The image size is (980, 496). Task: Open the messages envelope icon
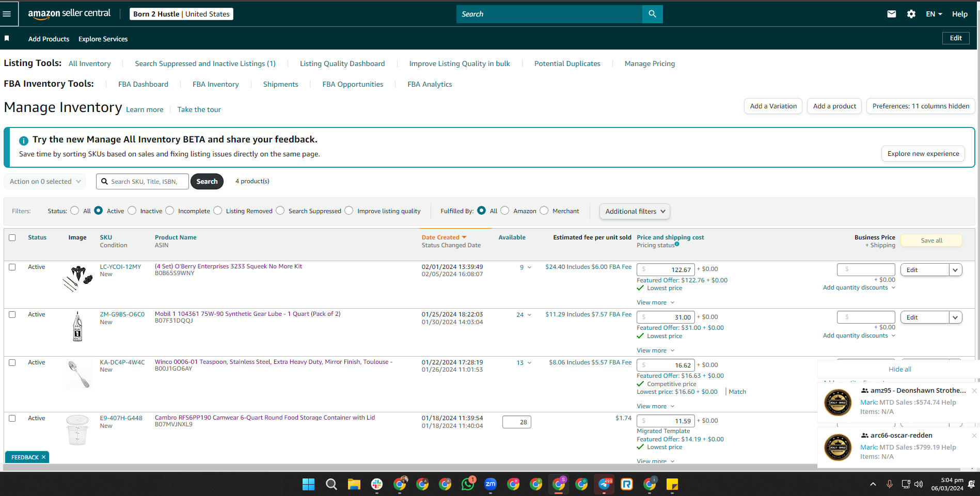tap(892, 14)
